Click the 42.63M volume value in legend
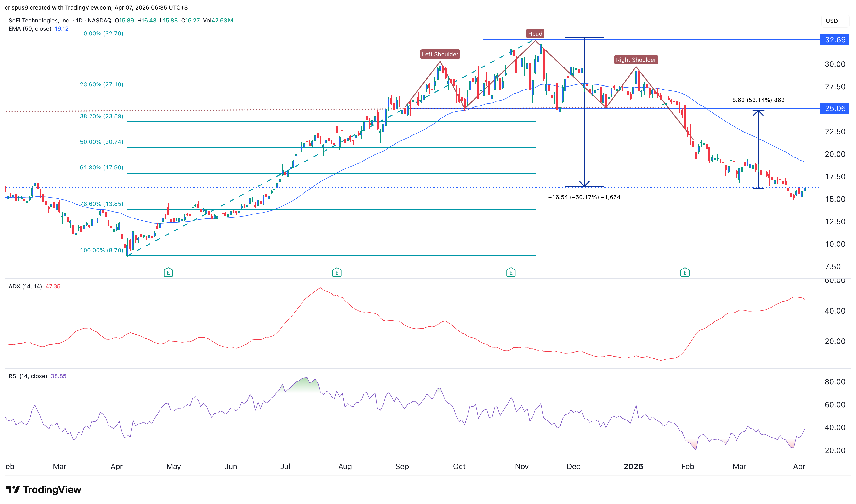This screenshot has height=504, width=856. (x=223, y=20)
